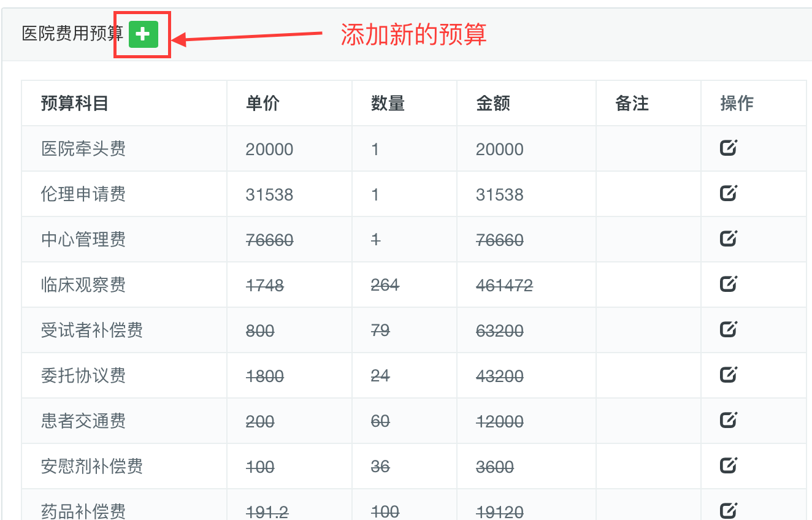812x520 pixels.
Task: Select the 伦理申请费 cell
Action: click(124, 194)
